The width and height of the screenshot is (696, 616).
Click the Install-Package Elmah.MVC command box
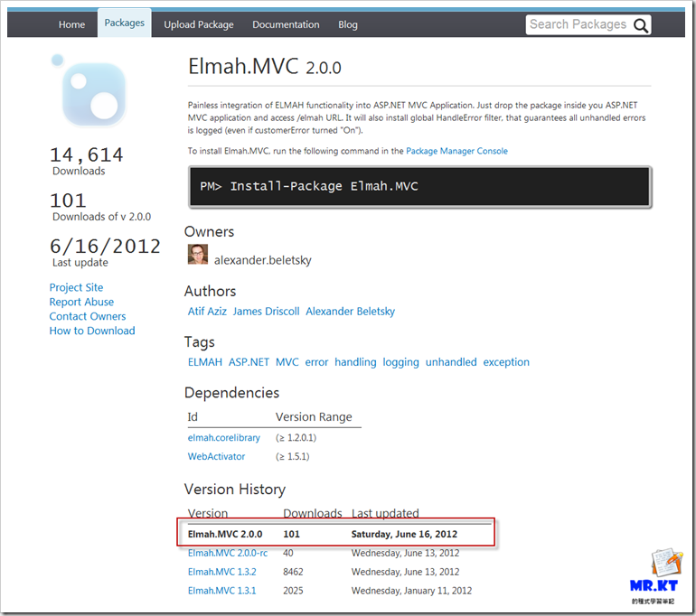pos(420,187)
